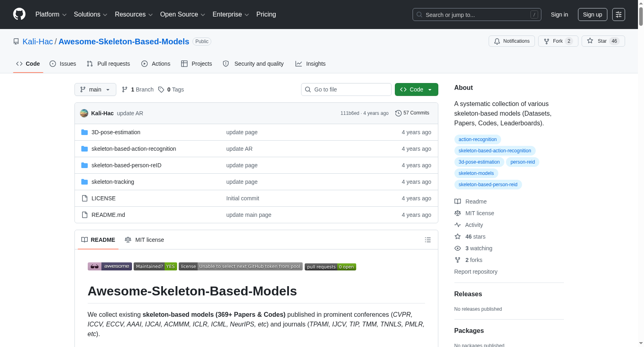Click the Sign in link
The height and width of the screenshot is (347, 644).
559,15
